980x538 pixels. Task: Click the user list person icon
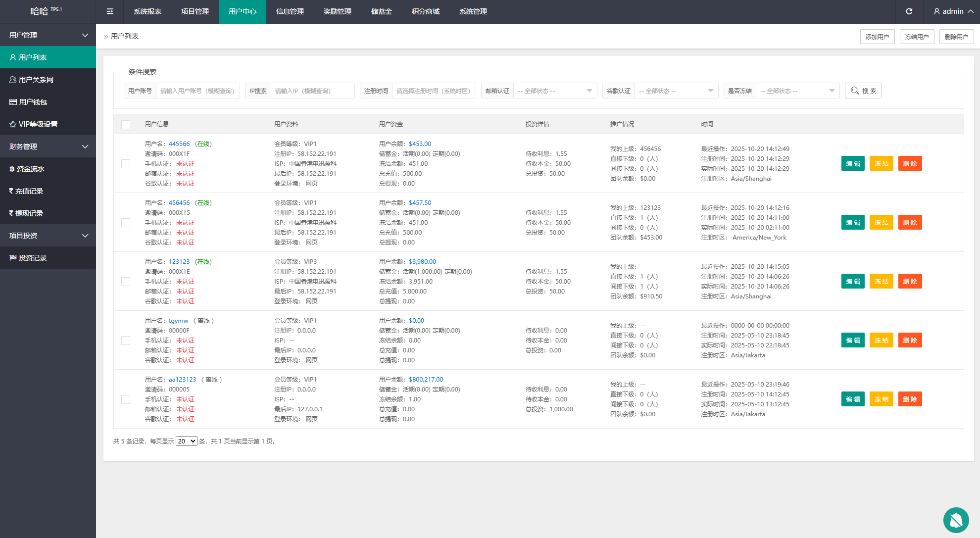point(13,57)
